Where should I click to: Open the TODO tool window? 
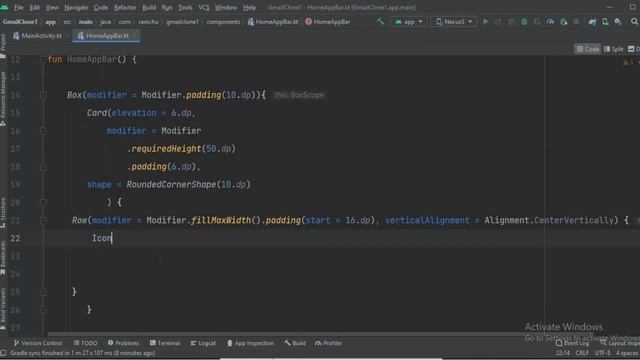coord(85,343)
